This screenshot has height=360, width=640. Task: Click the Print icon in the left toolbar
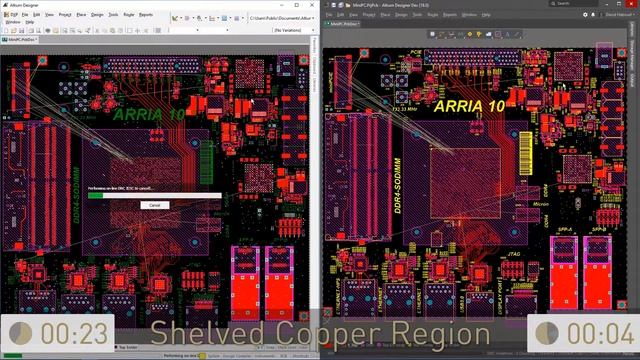[x=31, y=31]
